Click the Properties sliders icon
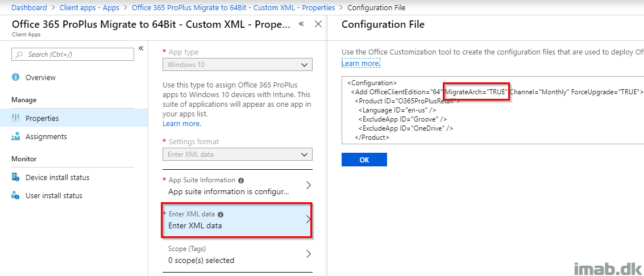Screen dimensions: 644x276 (15, 118)
